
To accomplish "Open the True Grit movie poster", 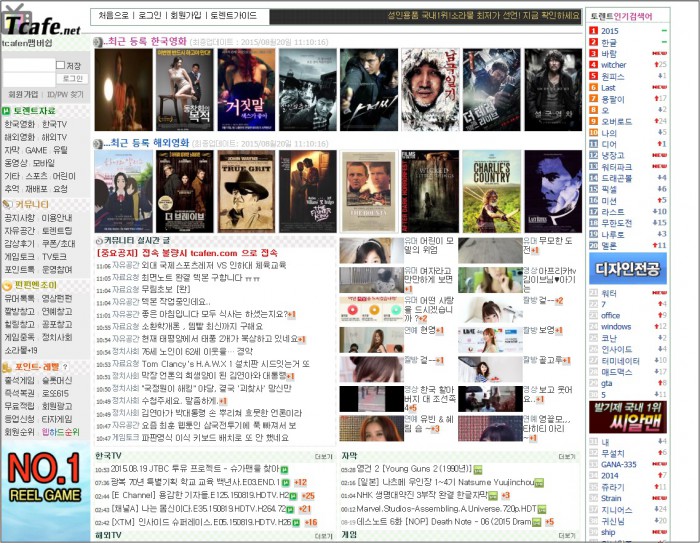I will point(246,192).
